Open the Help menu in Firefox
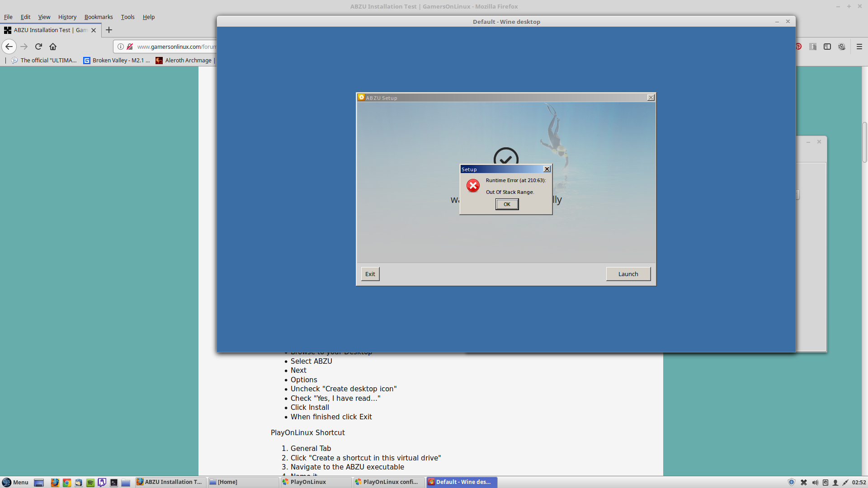Viewport: 868px width, 488px height. (148, 17)
